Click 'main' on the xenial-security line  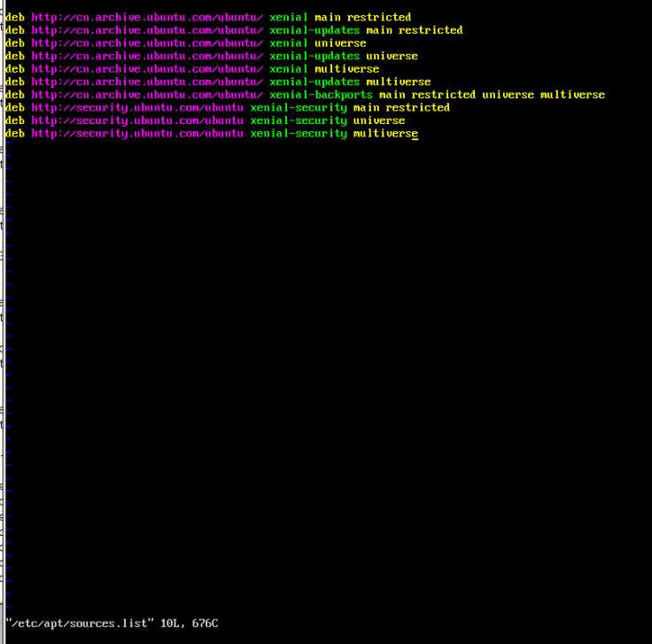tap(366, 108)
